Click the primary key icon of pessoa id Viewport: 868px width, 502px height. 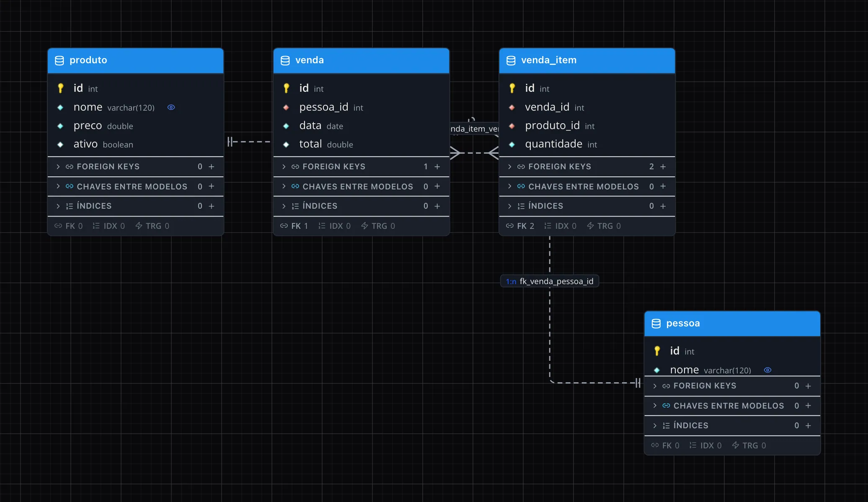pyautogui.click(x=657, y=351)
